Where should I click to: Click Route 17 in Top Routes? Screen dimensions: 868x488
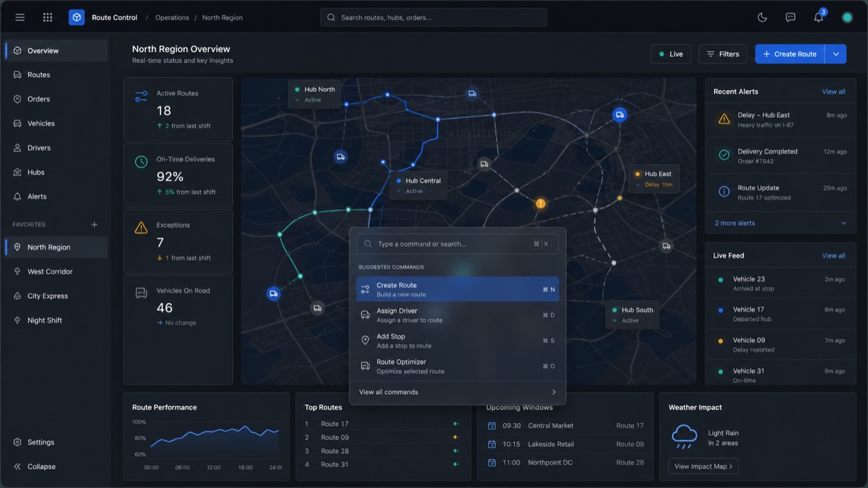(335, 424)
